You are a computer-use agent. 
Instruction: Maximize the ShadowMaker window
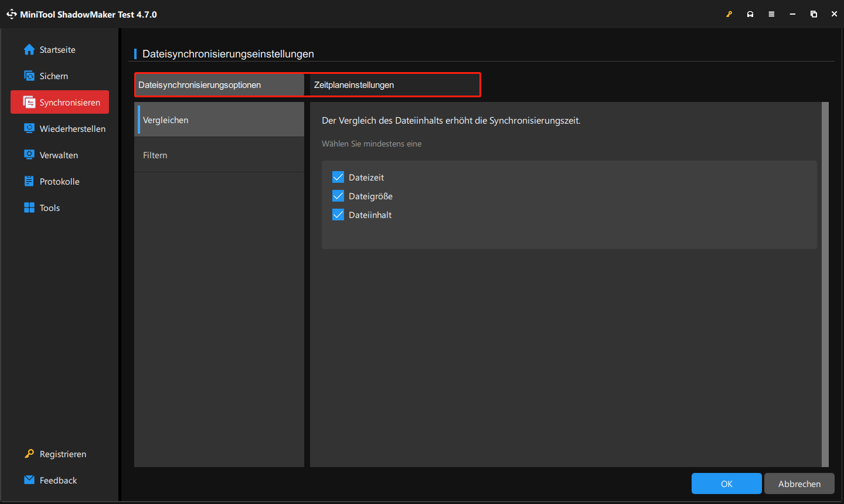[814, 14]
